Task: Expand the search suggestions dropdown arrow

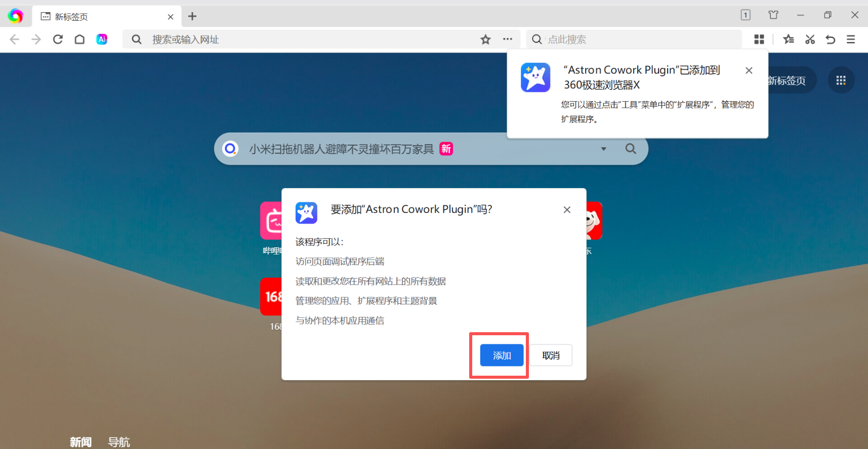Action: coord(603,149)
